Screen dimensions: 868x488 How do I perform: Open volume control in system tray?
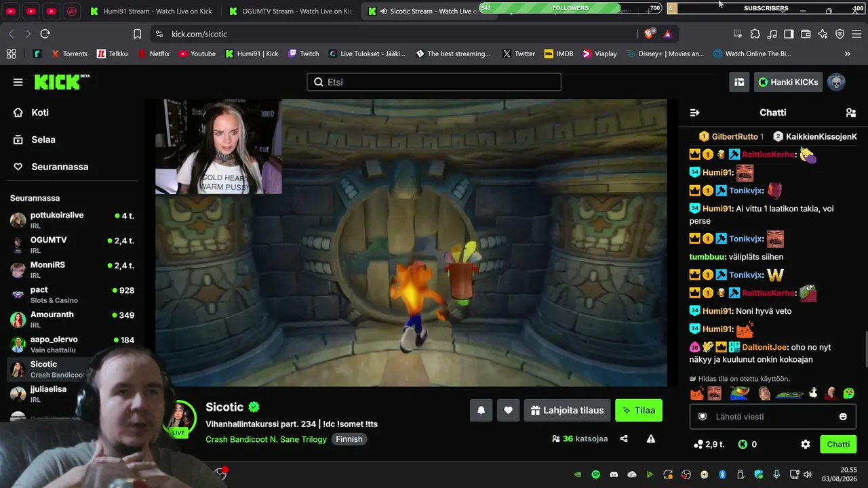coord(807,474)
